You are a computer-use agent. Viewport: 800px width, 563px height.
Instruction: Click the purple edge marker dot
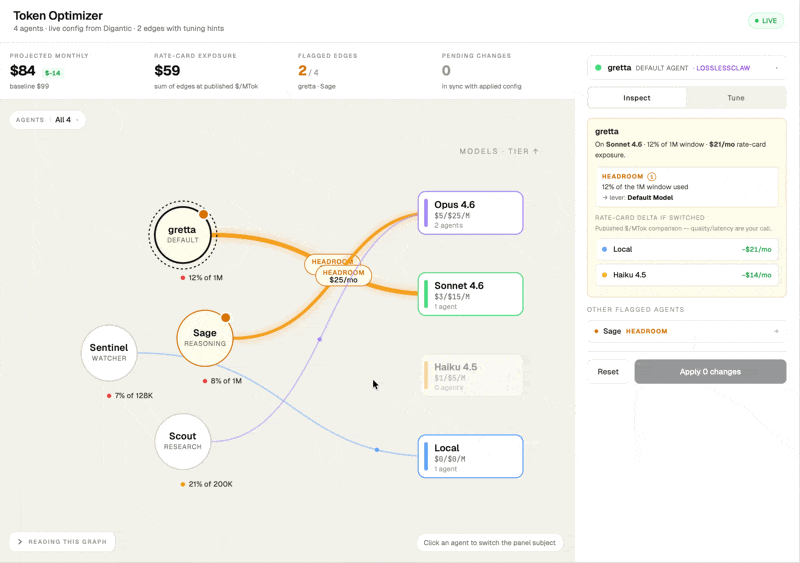(319, 339)
